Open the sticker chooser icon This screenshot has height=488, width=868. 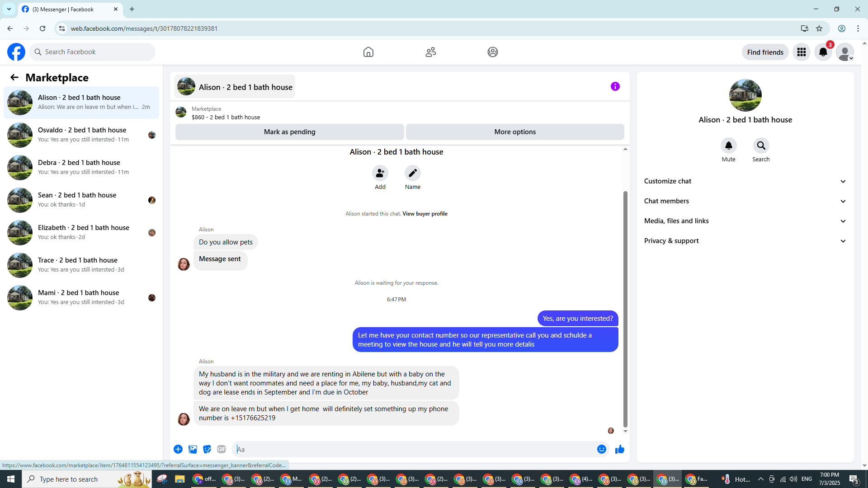tap(207, 449)
